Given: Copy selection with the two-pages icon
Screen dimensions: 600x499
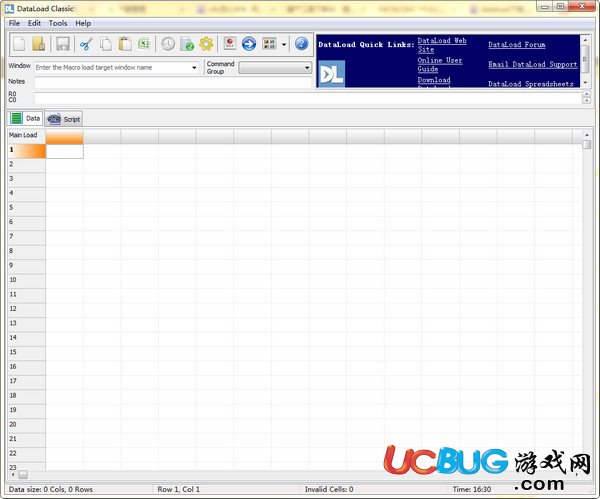Looking at the screenshot, I should click(x=106, y=44).
